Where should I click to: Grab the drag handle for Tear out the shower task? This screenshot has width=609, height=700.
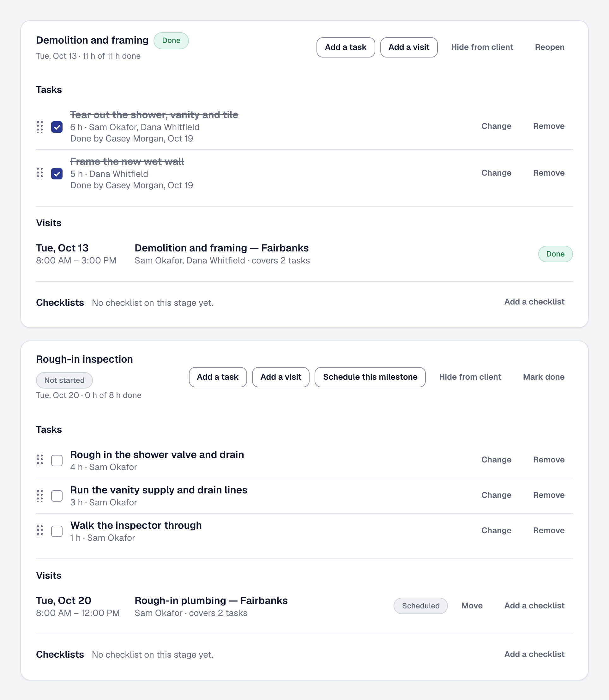coord(40,127)
